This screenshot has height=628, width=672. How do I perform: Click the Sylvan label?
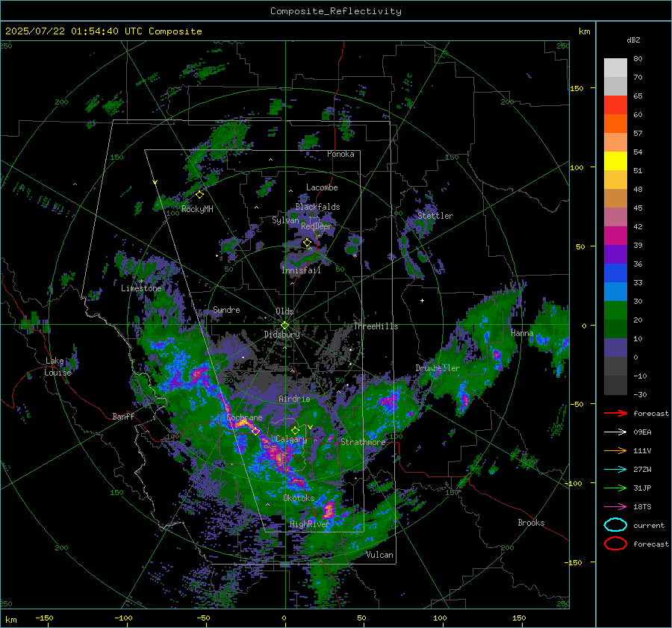click(x=285, y=220)
